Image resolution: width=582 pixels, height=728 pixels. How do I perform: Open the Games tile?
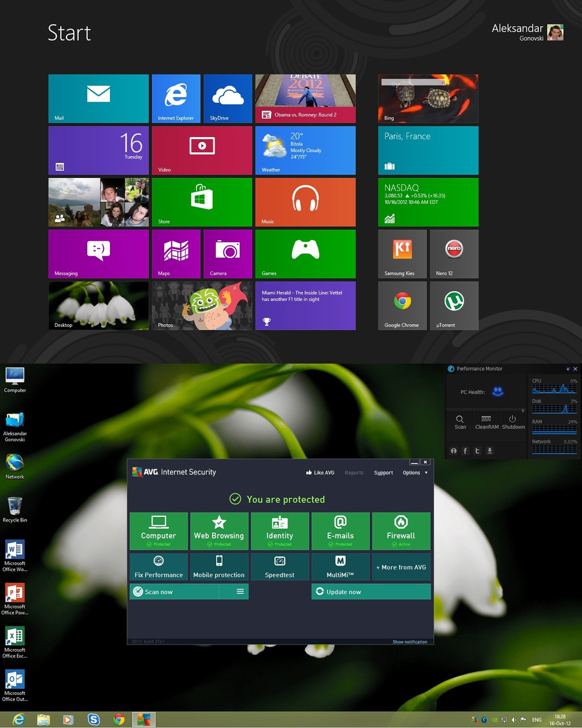(305, 254)
